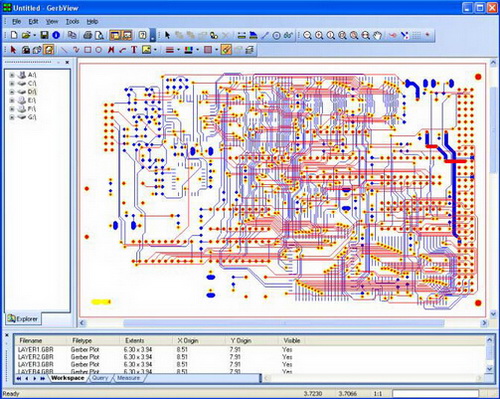Click the zoom out magnifier icon

tap(307, 35)
